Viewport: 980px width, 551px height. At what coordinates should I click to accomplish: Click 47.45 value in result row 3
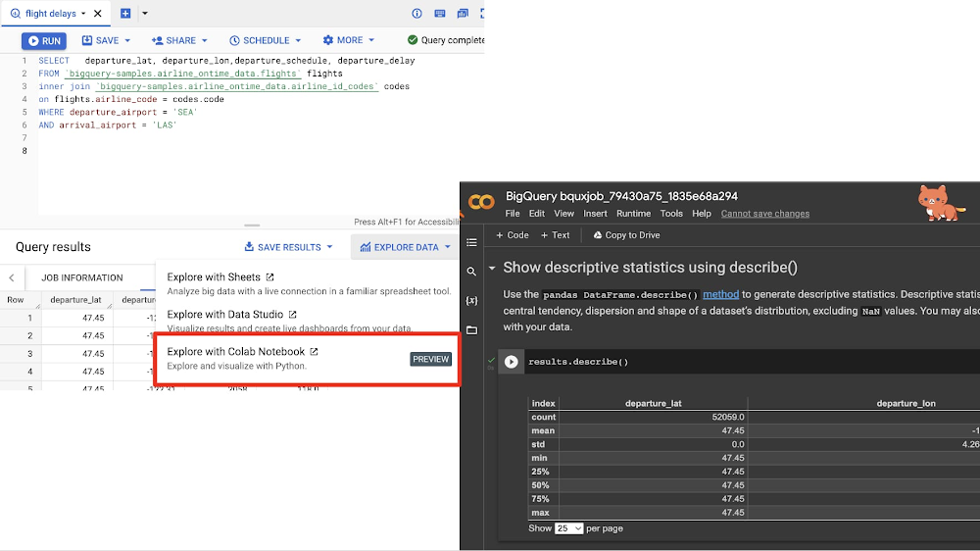[93, 353]
